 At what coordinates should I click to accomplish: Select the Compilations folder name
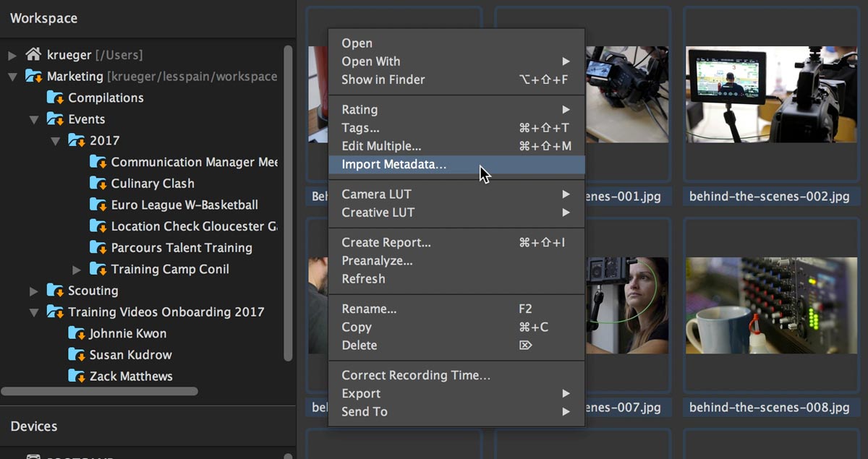106,98
